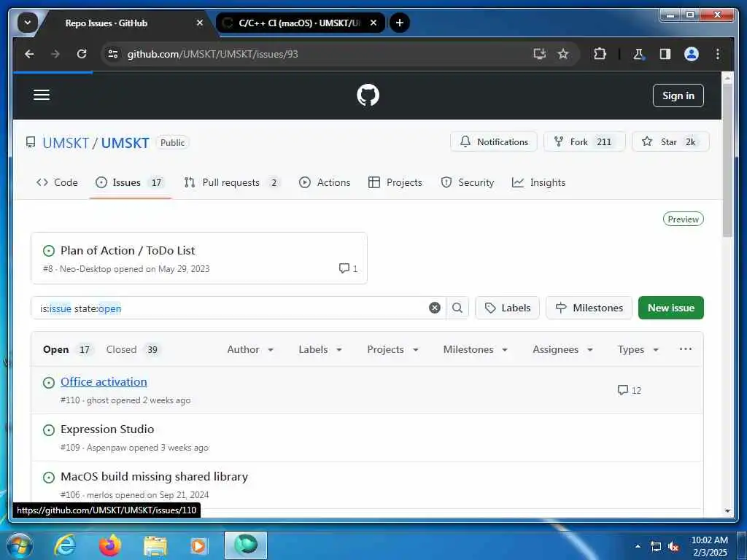
Task: Open the issue list three-dot options
Action: (686, 349)
